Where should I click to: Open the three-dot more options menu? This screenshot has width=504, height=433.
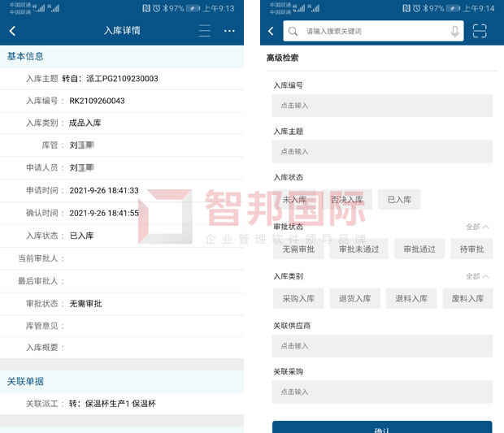click(x=229, y=31)
